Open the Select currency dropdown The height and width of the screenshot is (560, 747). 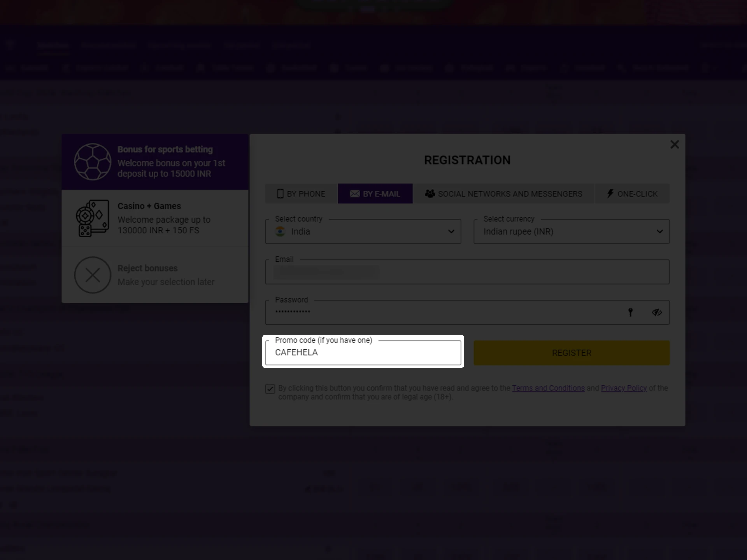[x=572, y=231]
